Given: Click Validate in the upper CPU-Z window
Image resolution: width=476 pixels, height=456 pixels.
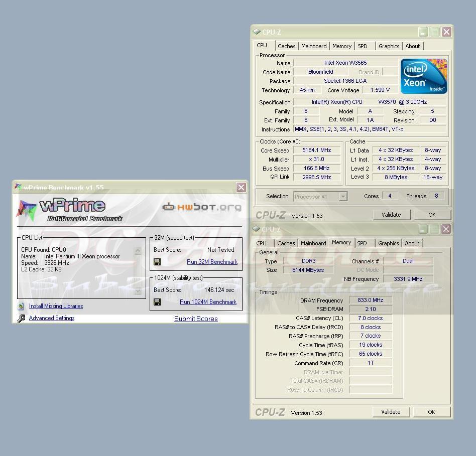Looking at the screenshot, I should (391, 215).
